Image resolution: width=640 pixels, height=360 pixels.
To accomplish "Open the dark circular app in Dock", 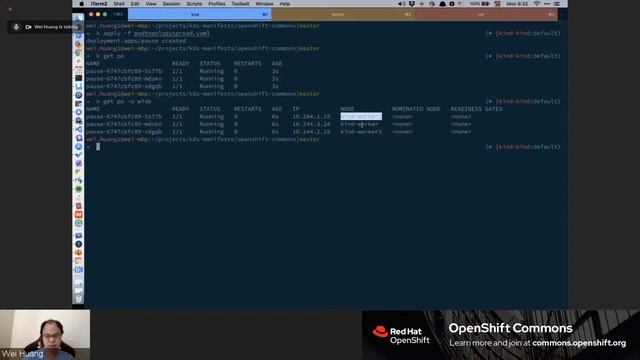I will click(x=78, y=244).
